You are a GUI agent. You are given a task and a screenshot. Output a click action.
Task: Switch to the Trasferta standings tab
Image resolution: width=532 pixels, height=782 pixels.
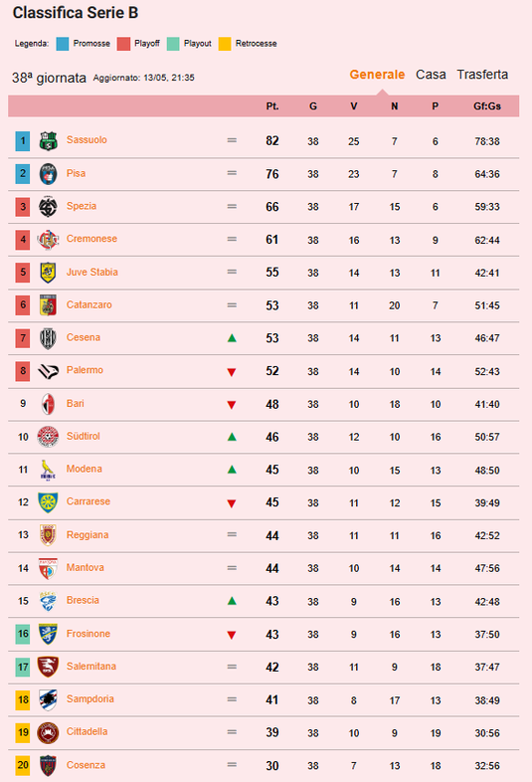click(482, 75)
